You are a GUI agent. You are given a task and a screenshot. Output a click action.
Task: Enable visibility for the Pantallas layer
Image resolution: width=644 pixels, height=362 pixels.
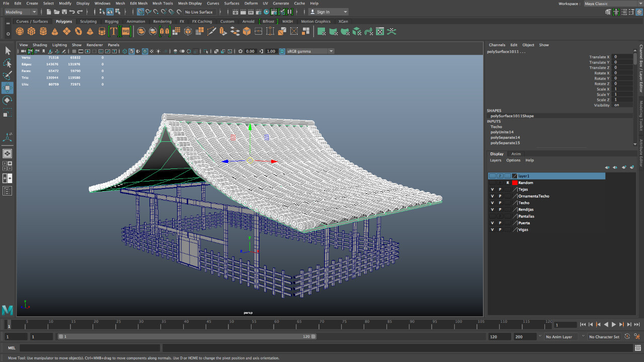(x=492, y=216)
